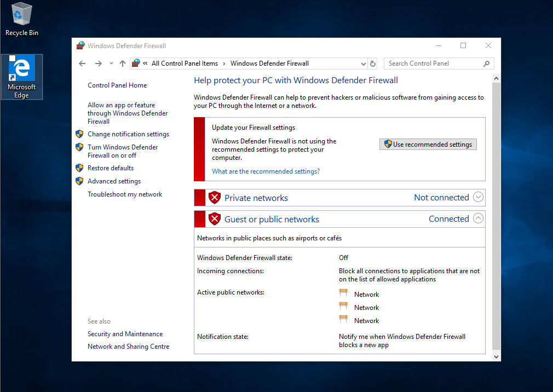The image size is (553, 392).
Task: Collapse the Guest or public networks section
Action: [x=478, y=218]
